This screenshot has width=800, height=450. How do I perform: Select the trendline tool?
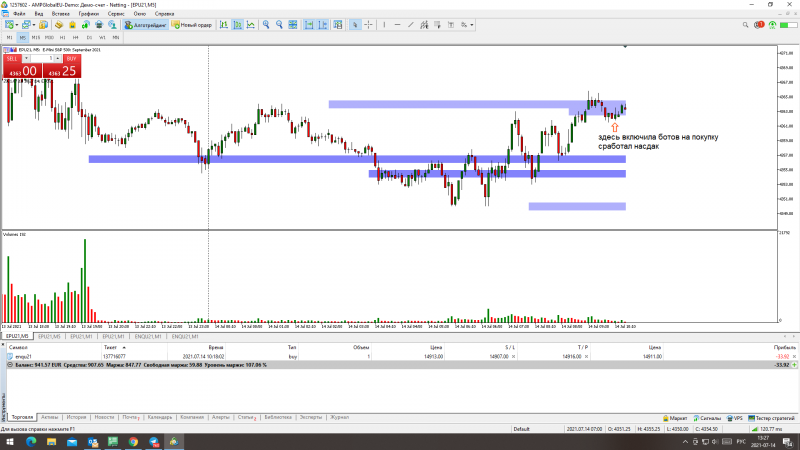pos(411,24)
